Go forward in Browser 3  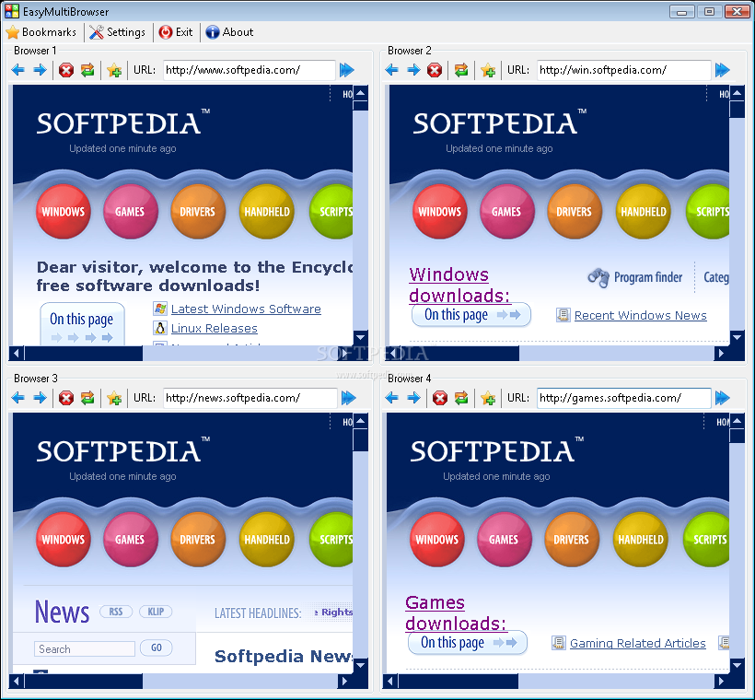pyautogui.click(x=40, y=398)
